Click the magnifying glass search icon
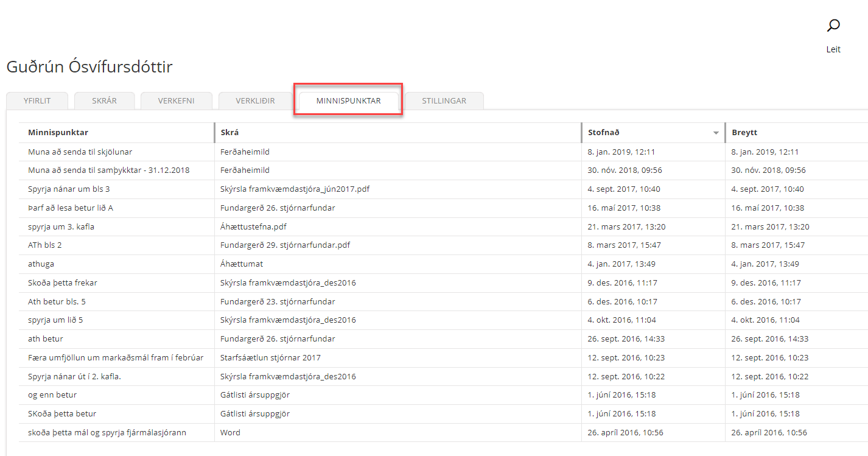 point(833,26)
